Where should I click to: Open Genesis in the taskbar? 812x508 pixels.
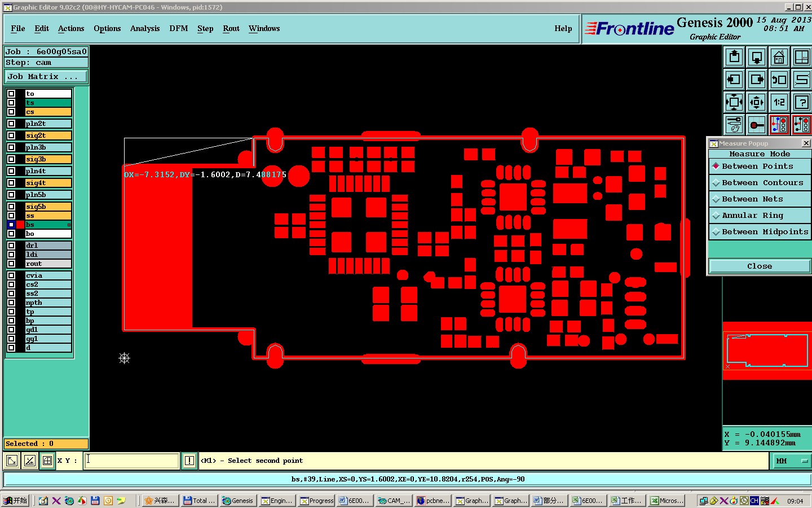(237, 501)
